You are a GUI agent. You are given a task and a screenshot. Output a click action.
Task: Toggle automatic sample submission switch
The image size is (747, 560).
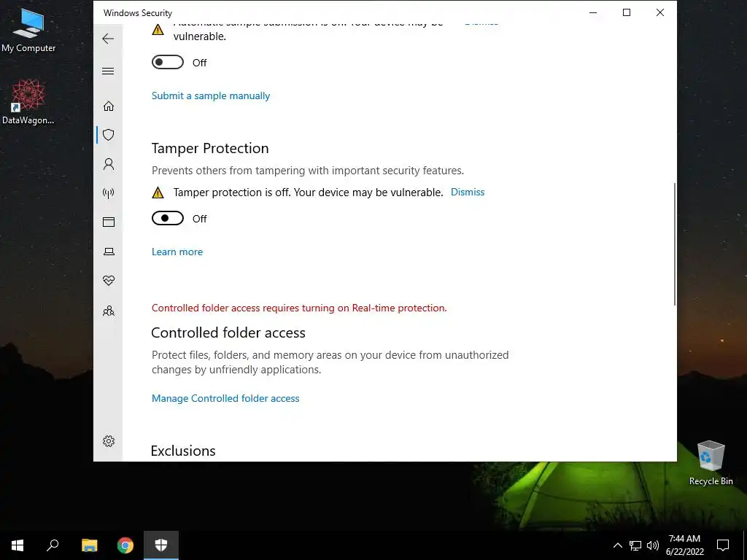(168, 63)
